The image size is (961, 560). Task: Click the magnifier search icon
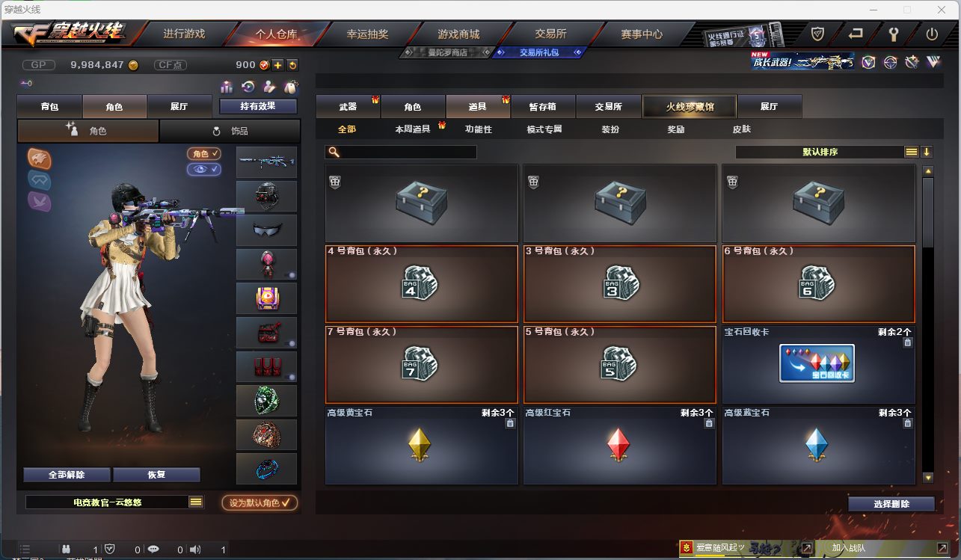334,152
